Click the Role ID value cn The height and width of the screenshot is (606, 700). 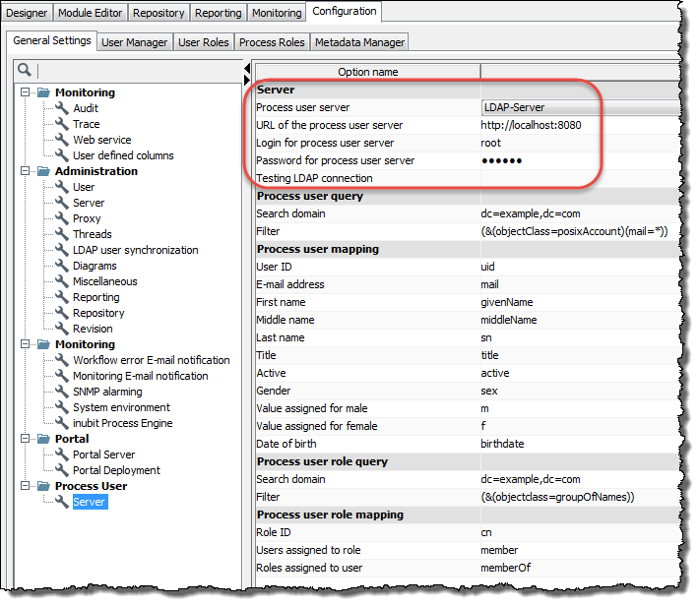click(x=486, y=532)
